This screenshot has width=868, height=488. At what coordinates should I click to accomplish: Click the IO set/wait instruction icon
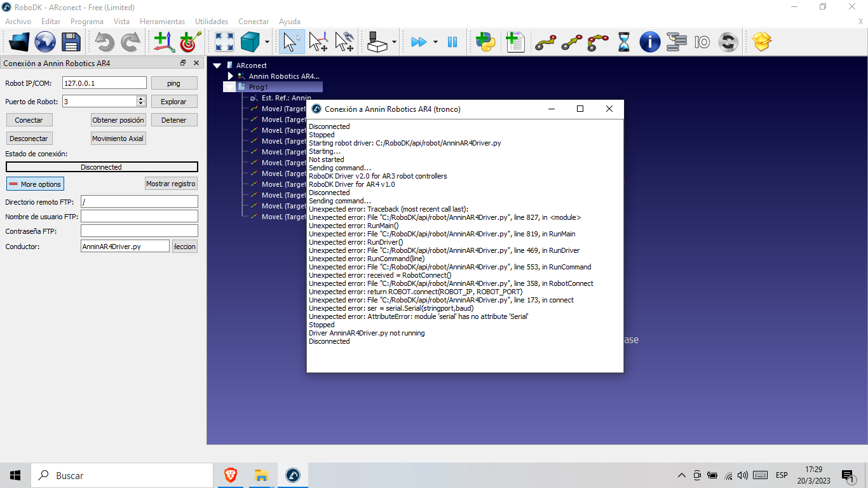tap(702, 42)
